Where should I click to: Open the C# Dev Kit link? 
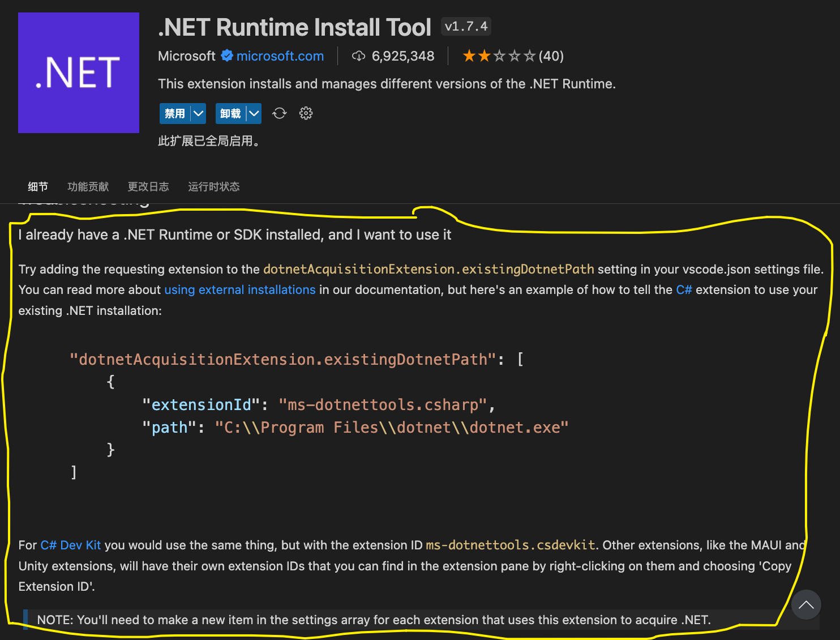tap(71, 545)
